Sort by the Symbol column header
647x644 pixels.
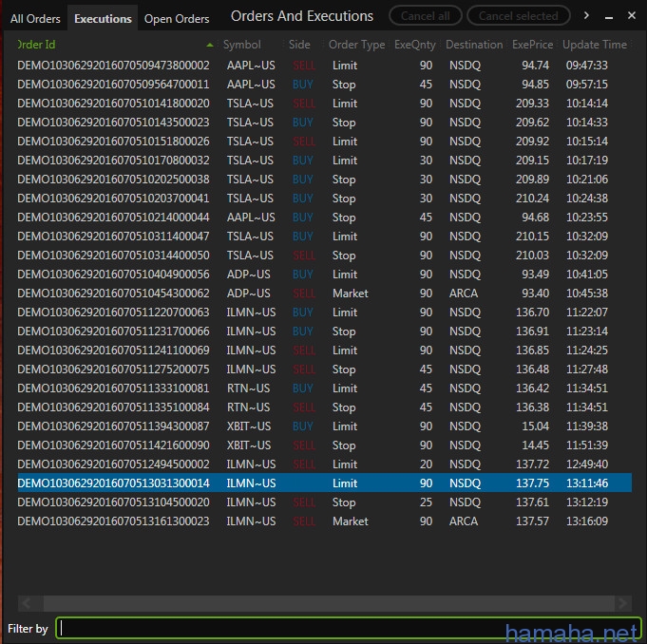coord(242,45)
